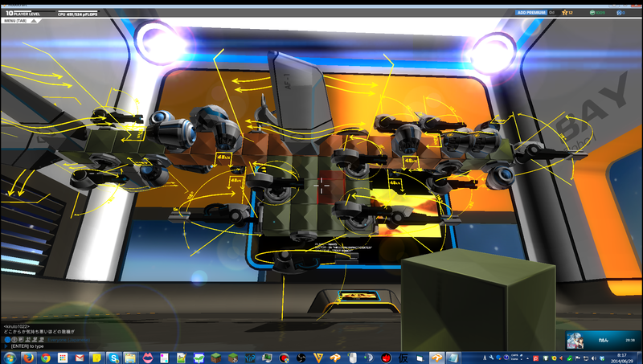Open the yellow V taskbar icon
Image resolution: width=643 pixels, height=364 pixels.
coord(318,358)
